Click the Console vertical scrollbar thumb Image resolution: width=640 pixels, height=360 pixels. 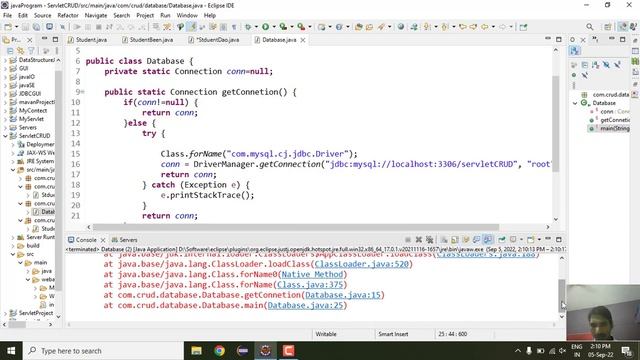coord(562,296)
